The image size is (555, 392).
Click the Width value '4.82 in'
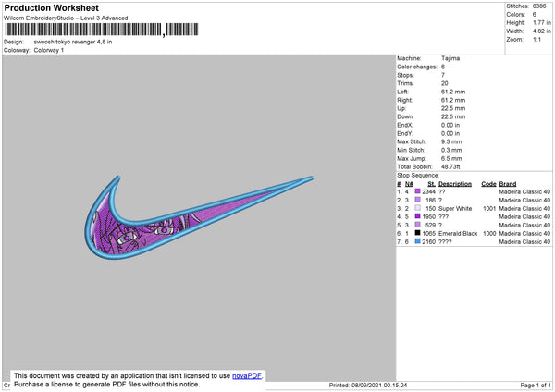pos(542,31)
